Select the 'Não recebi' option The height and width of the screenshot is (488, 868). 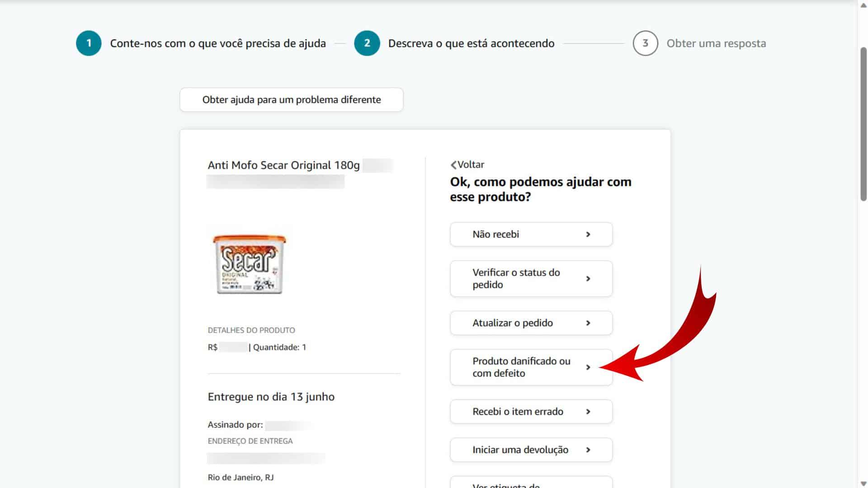click(x=531, y=234)
